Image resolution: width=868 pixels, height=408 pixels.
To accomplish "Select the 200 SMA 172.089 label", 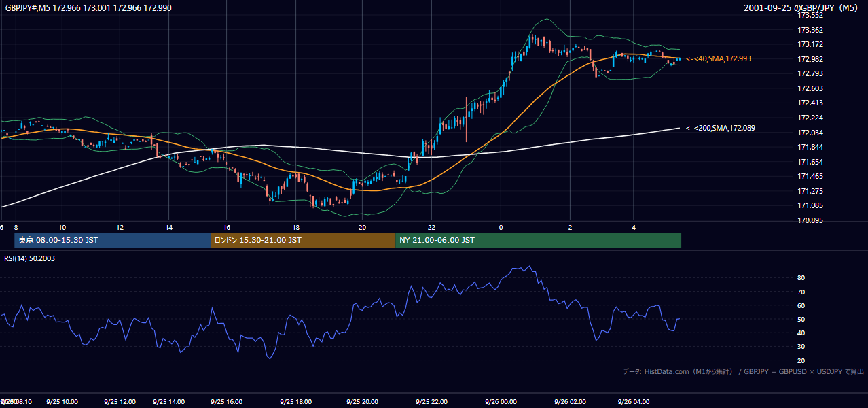I will click(x=721, y=128).
